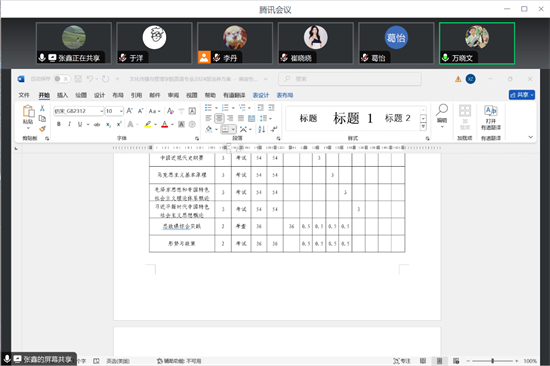Screen dimensions: 550x366
Task: Click the Bold formatting icon
Action: [x=59, y=124]
